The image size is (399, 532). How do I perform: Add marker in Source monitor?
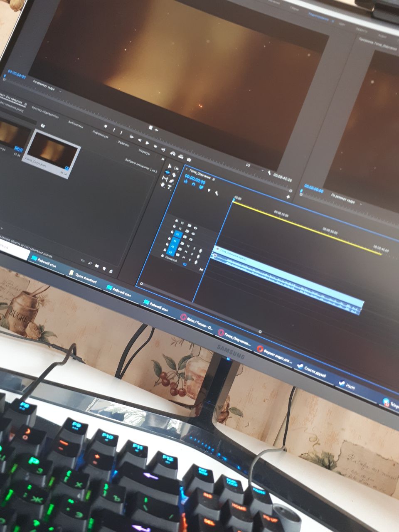click(x=105, y=126)
